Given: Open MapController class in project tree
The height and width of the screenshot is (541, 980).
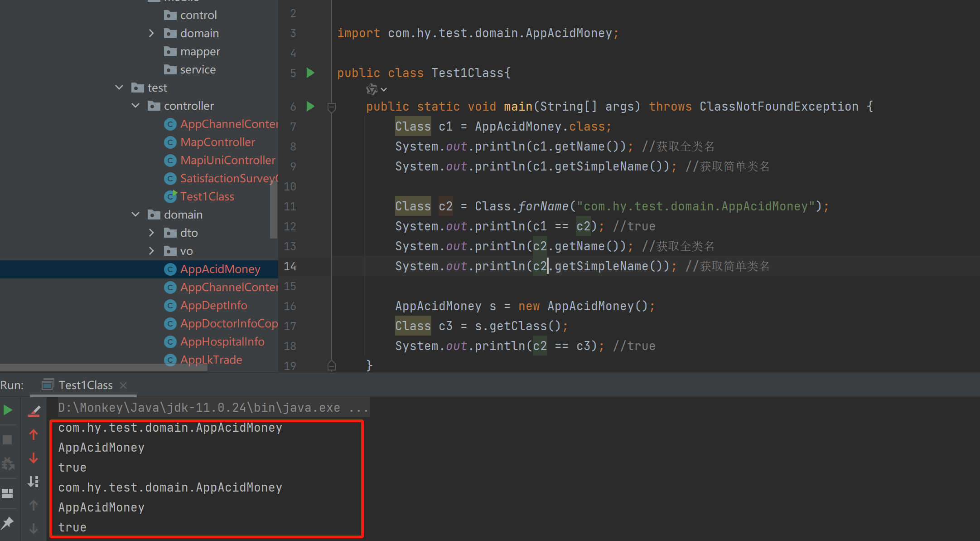Looking at the screenshot, I should pos(217,142).
